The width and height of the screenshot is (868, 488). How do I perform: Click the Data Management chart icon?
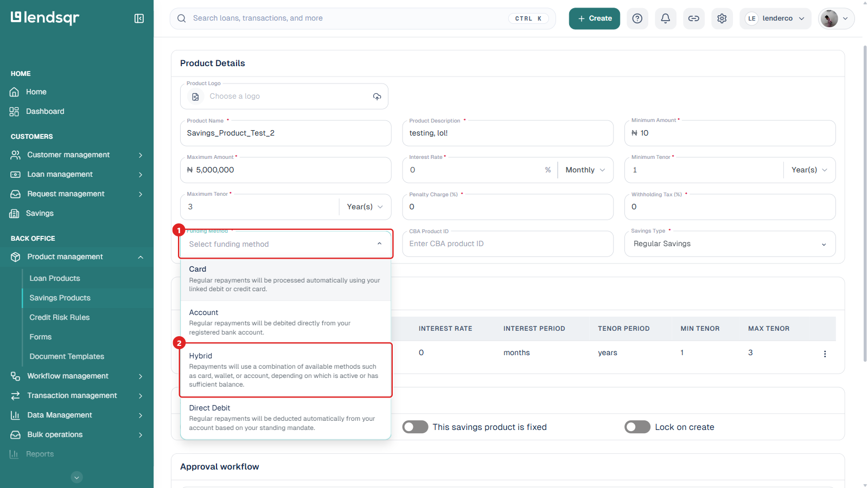15,415
